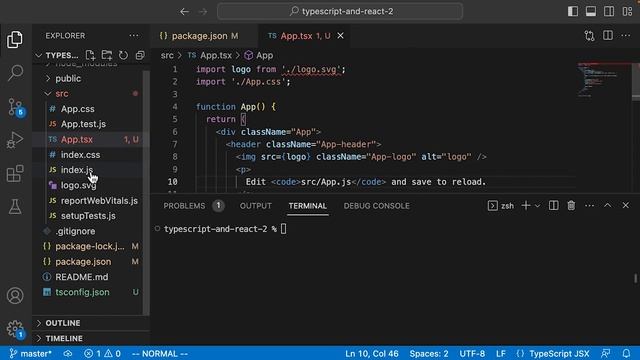
Task: Collapse all folders in Explorer
Action: click(x=140, y=55)
